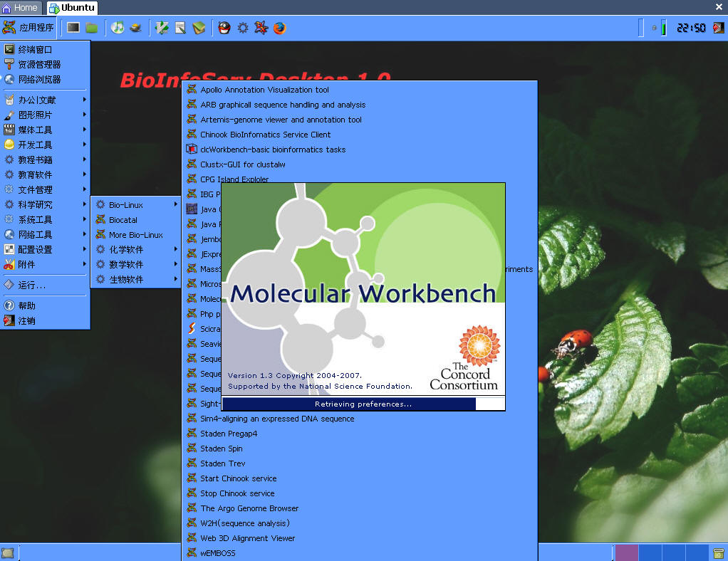Launch Staden Trev
The height and width of the screenshot is (561, 728).
tap(360, 463)
